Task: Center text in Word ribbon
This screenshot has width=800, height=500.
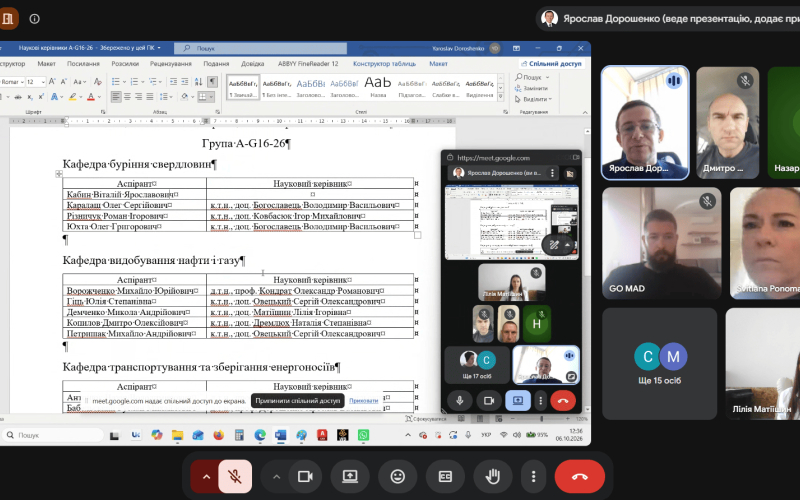Action: click(128, 96)
